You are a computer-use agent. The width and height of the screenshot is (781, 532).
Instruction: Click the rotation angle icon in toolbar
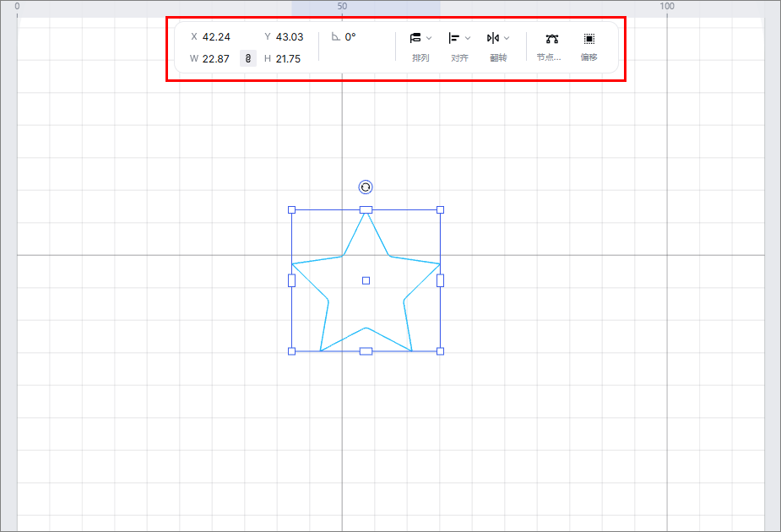tap(336, 37)
